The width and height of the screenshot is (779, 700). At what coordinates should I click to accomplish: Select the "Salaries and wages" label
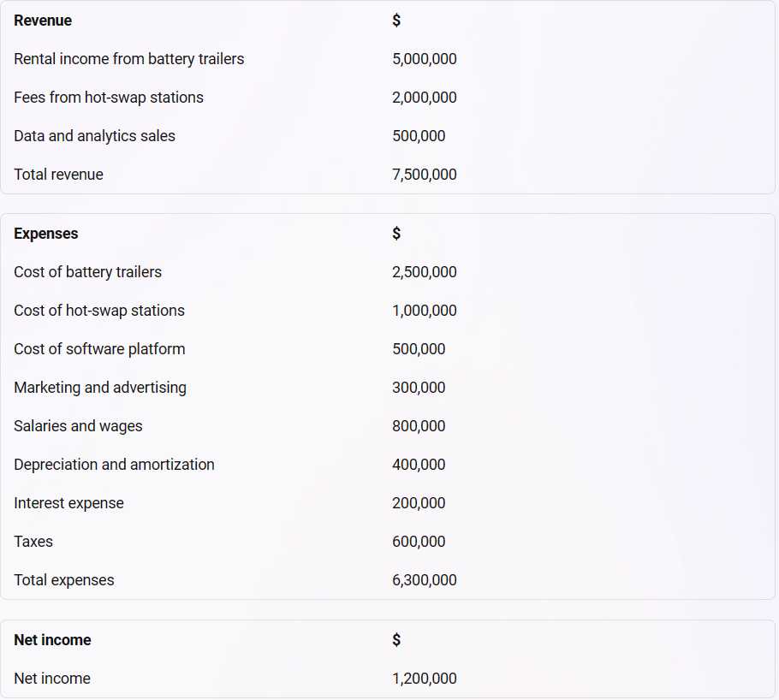[78, 426]
